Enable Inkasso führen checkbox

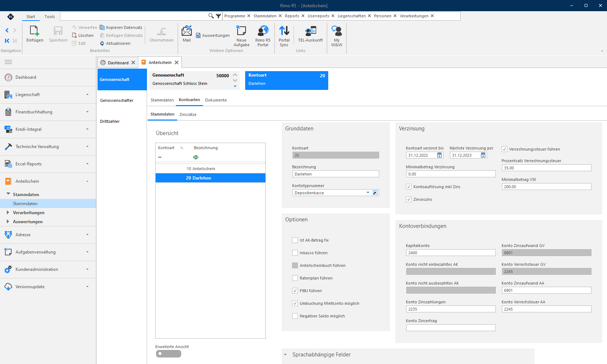295,253
